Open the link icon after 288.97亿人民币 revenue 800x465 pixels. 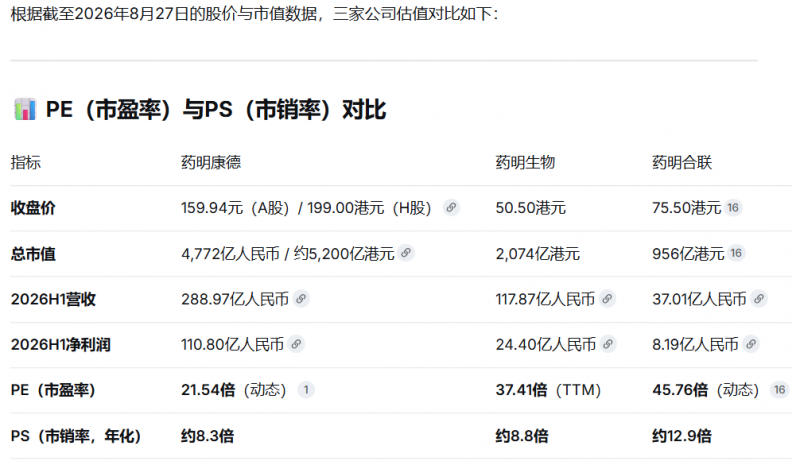(x=301, y=299)
